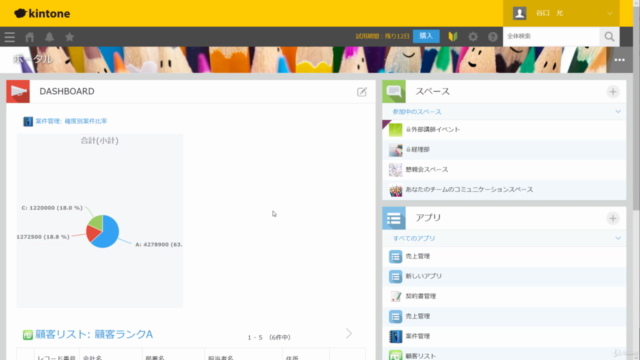The width and height of the screenshot is (640, 360).
Task: Open notifications bell icon
Action: [x=49, y=37]
